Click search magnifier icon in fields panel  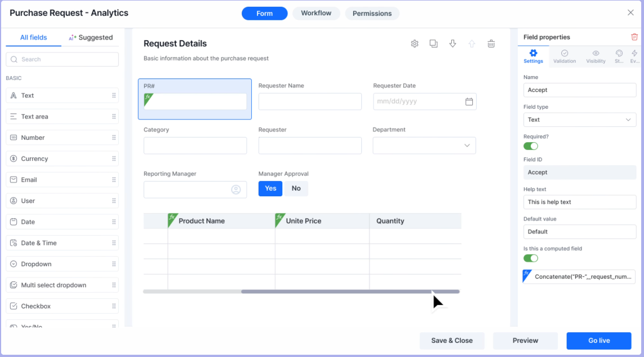point(14,59)
